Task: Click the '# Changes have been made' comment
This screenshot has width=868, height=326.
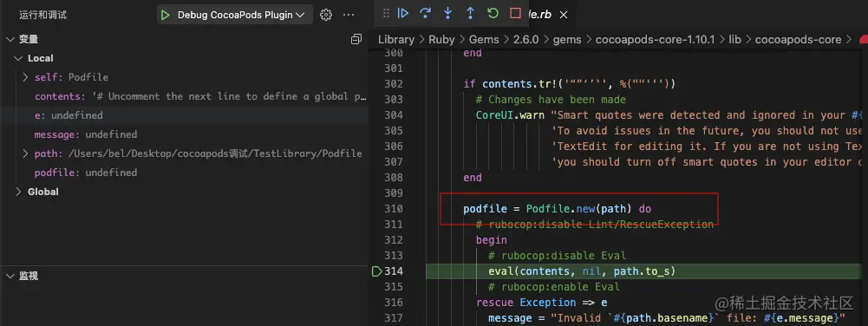Action: coord(551,100)
